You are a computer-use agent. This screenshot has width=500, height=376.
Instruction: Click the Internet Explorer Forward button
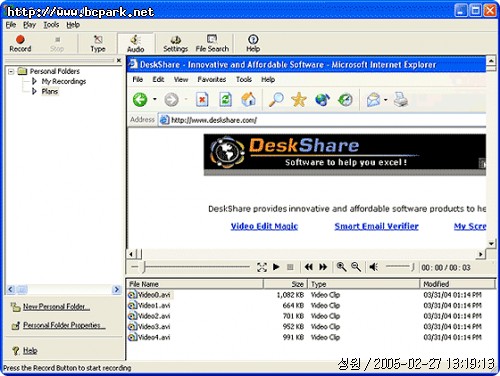[x=171, y=100]
